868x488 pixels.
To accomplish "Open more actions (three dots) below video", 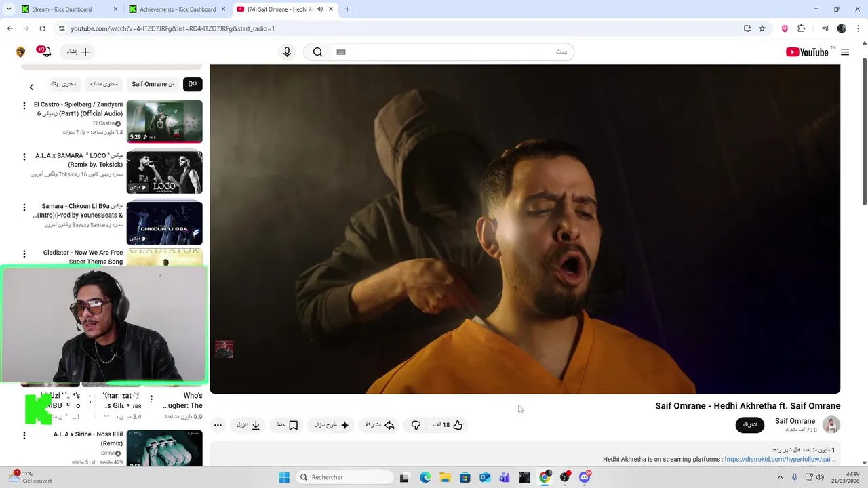I will (218, 425).
